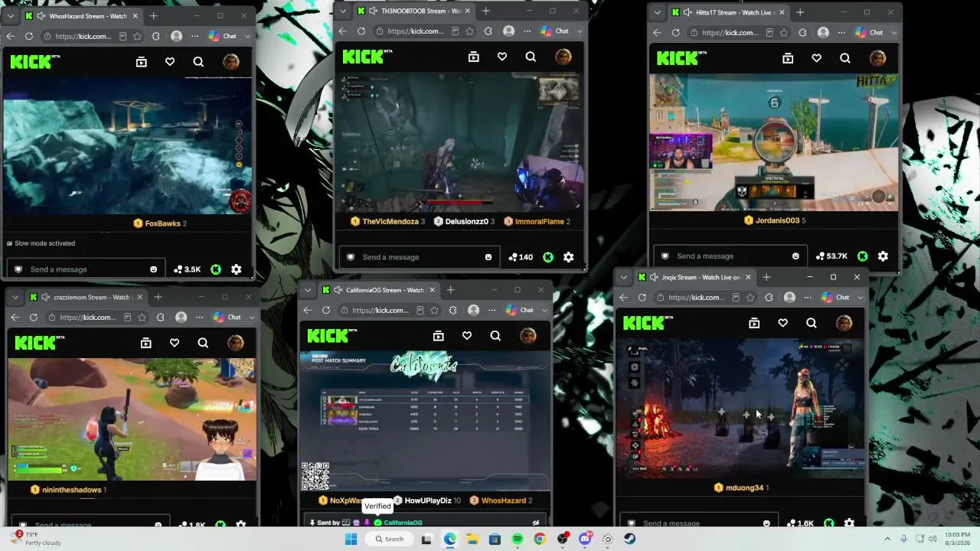Screen dimensions: 980x551
Task: Open the profile avatar in crazziemom window
Action: [x=235, y=343]
